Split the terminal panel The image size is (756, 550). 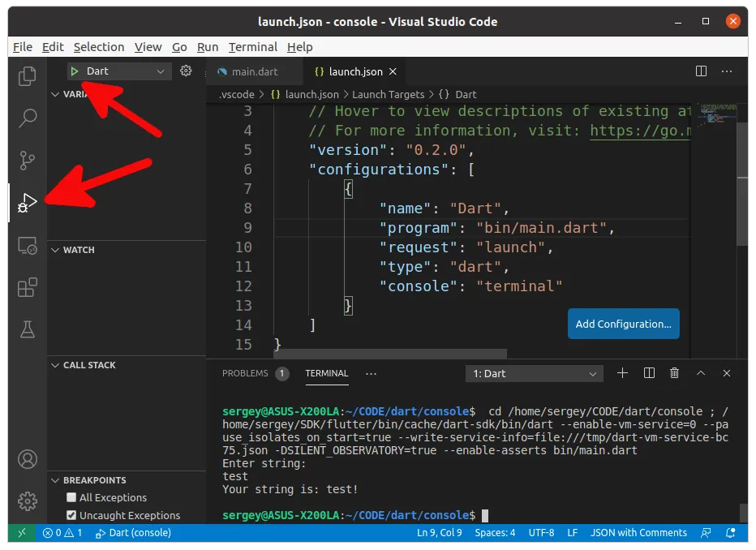649,373
